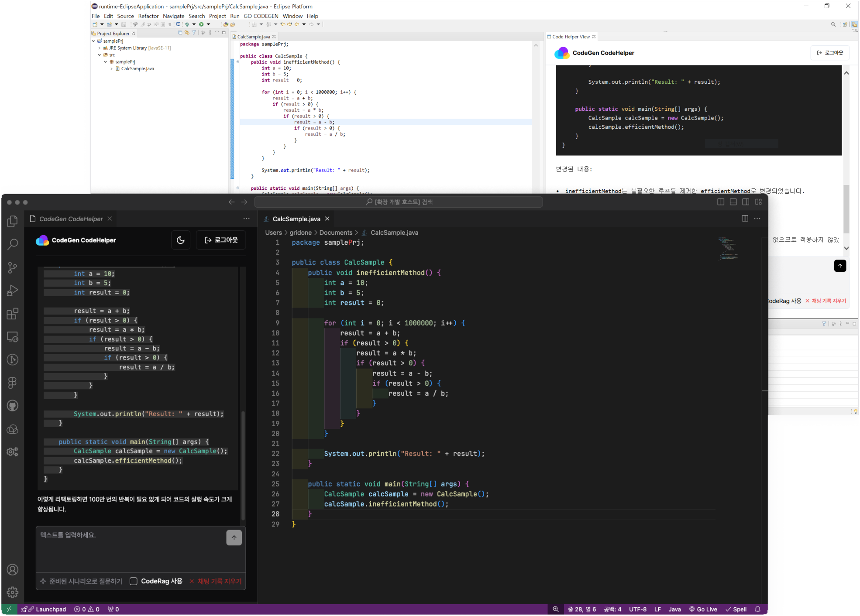Select the CalcSample.java editor tab in VS Code
The width and height of the screenshot is (860, 616).
tap(296, 219)
